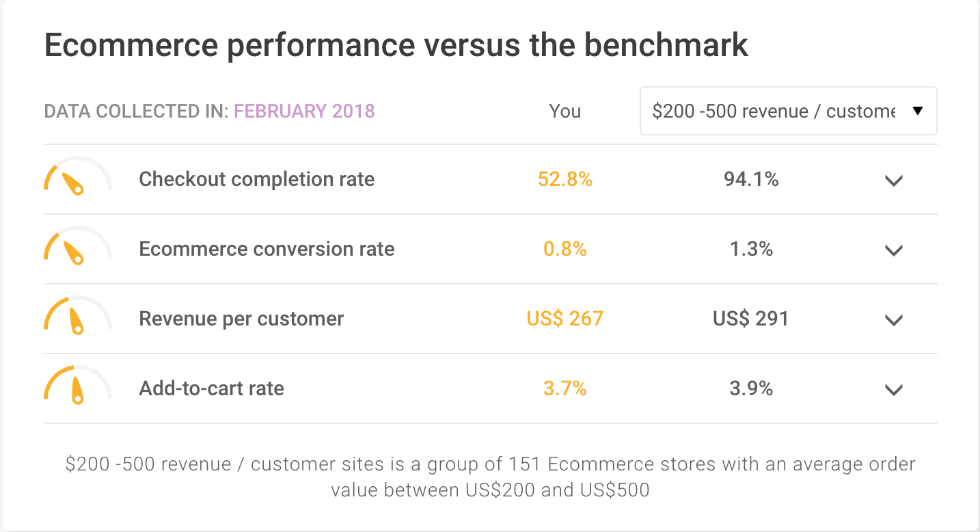Click the DATA COLLECTED IN label
This screenshot has height=532, width=980.
[135, 111]
